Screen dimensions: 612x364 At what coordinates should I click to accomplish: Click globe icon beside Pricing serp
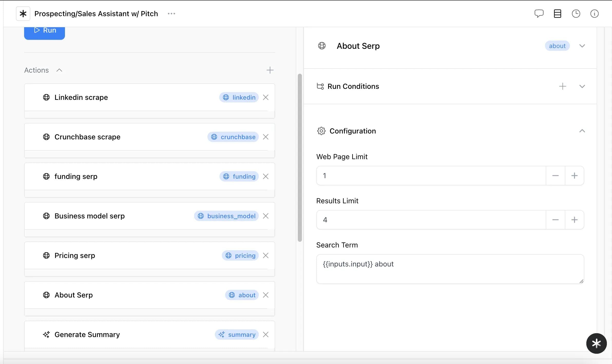pos(46,255)
